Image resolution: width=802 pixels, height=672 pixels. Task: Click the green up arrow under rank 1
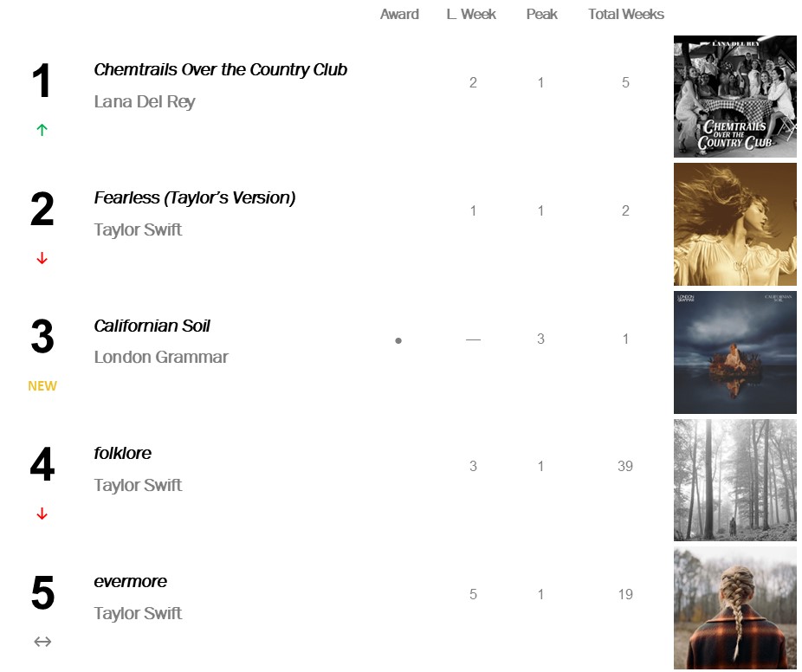(42, 130)
